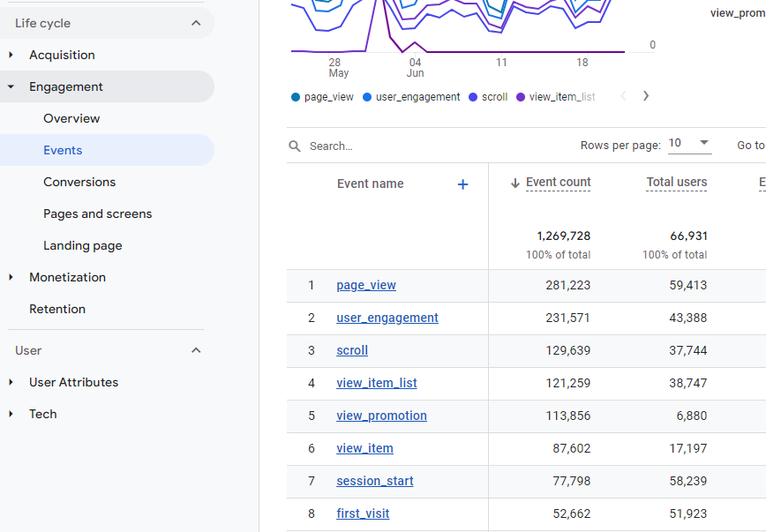Open the Rows per page dropdown
Image resolution: width=766 pixels, height=532 pixels.
[x=689, y=143]
